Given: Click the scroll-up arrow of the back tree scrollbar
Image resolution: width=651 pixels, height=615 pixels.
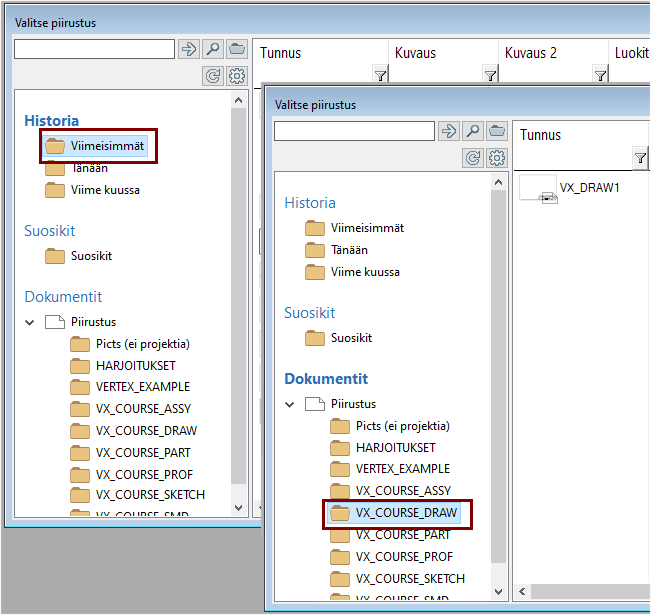Looking at the screenshot, I should 239,100.
